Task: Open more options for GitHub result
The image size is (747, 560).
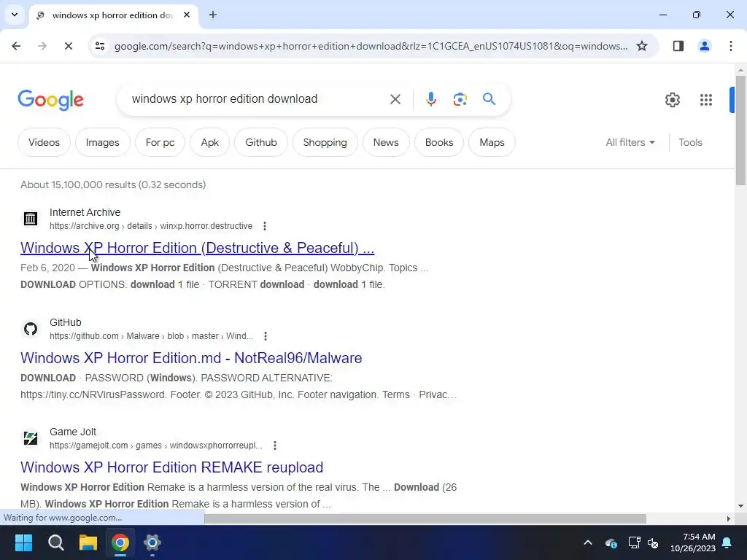Action: point(266,336)
